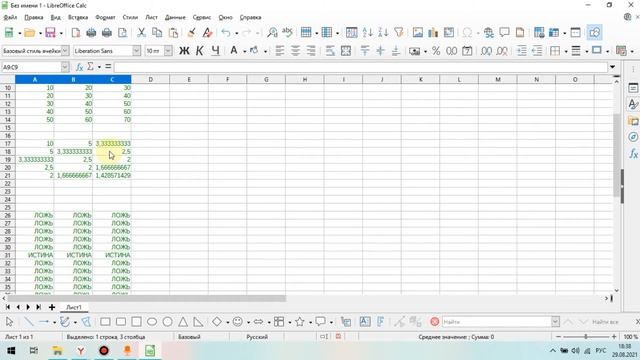Open font color dropdown arrow
The image size is (640, 360).
point(244,51)
